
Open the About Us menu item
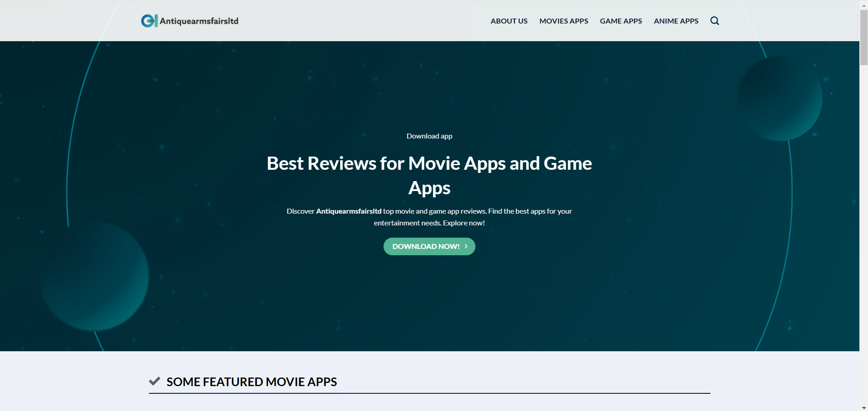tap(509, 21)
